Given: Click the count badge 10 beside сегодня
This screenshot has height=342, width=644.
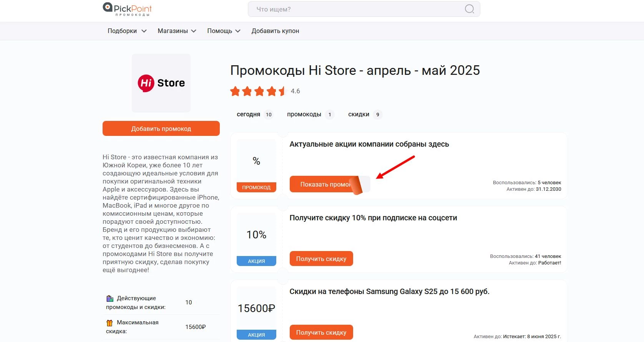Looking at the screenshot, I should (x=269, y=114).
